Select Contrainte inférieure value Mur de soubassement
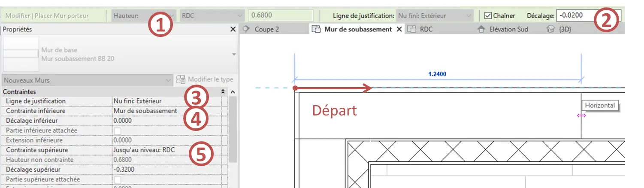Screen dimensions: 644x188 tap(166, 111)
